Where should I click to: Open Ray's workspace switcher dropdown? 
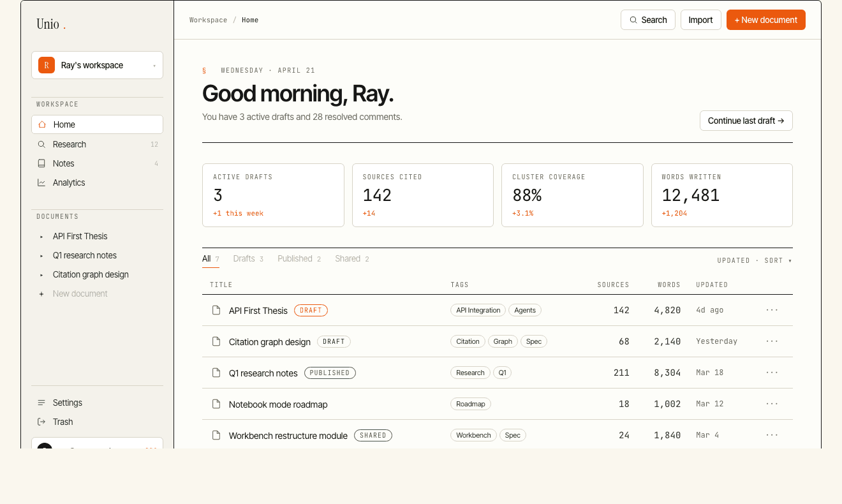tap(97, 65)
